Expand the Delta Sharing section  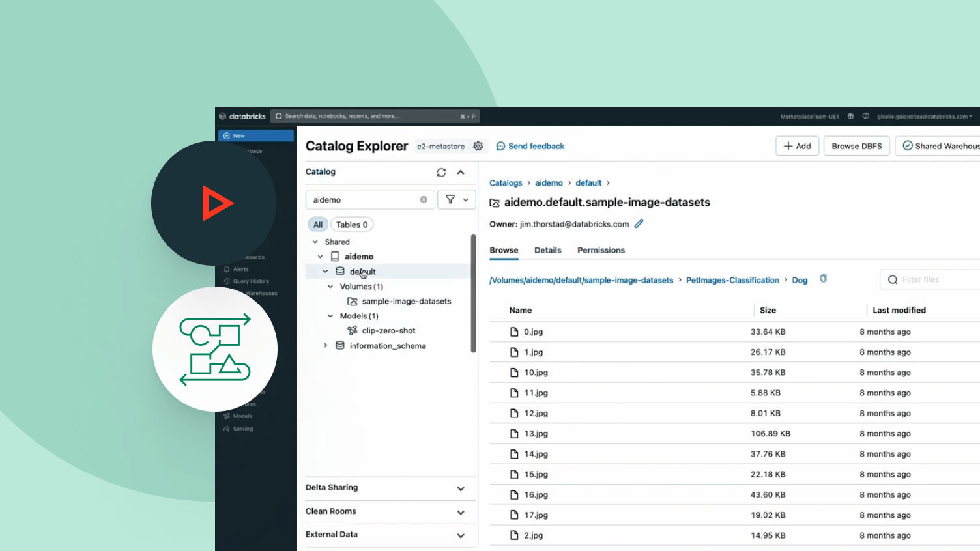pos(461,488)
